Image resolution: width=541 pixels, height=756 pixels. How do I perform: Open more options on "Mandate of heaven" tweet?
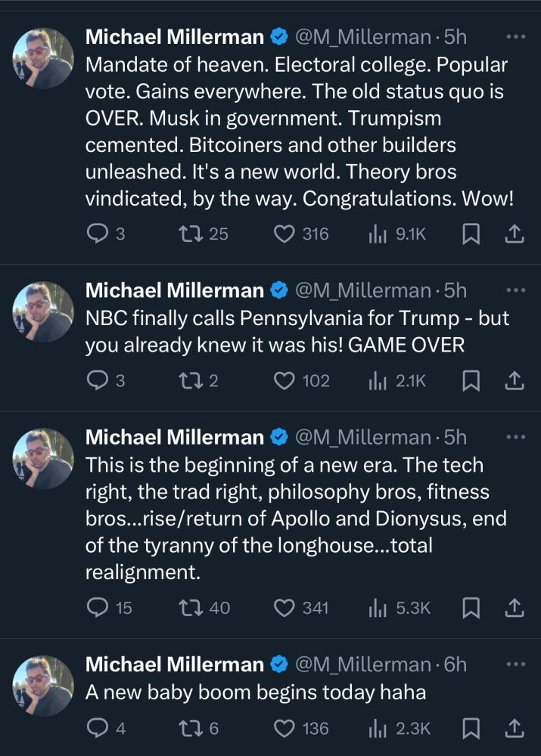point(515,36)
